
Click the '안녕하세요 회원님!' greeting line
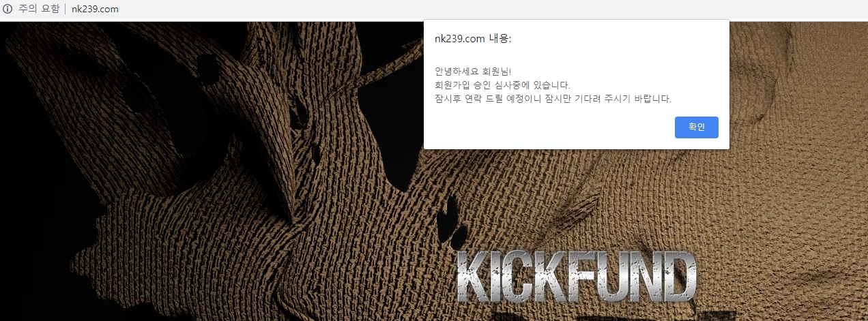point(473,72)
